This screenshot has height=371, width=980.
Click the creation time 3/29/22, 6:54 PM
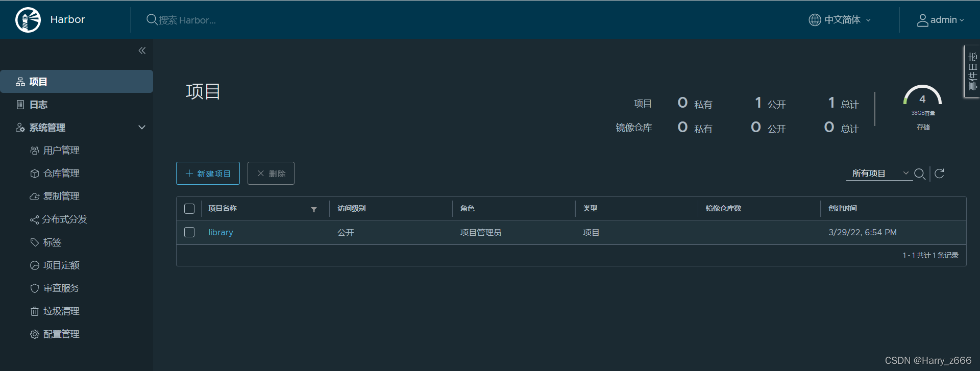863,232
